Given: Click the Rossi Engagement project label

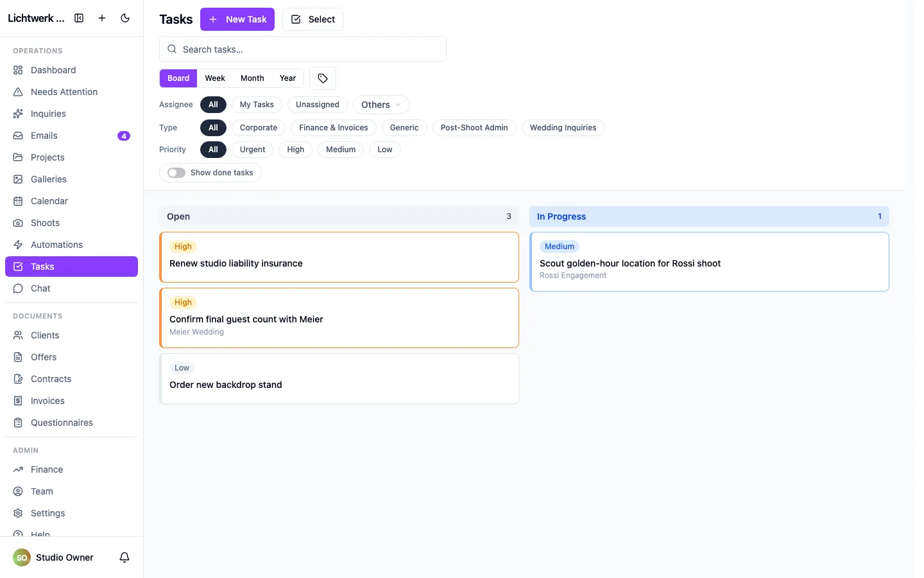Looking at the screenshot, I should point(573,276).
